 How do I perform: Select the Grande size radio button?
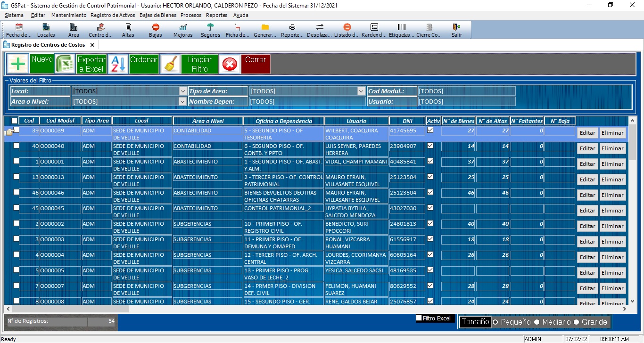point(576,322)
